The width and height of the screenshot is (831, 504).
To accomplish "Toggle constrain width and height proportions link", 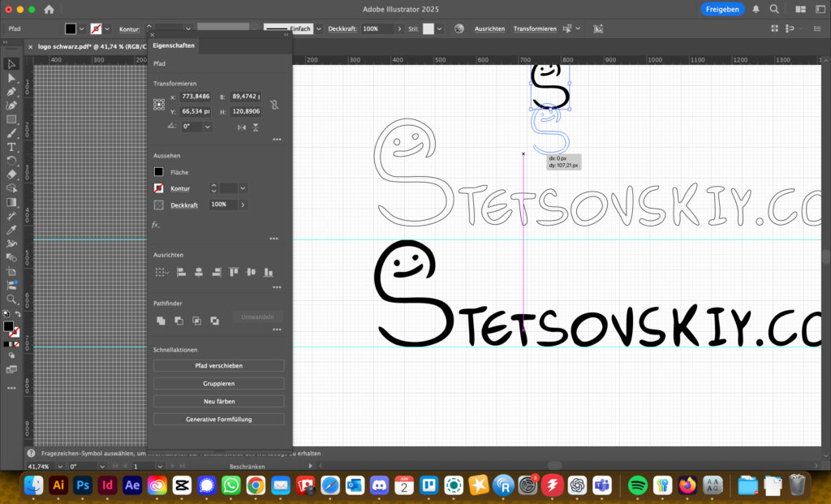I will [274, 105].
